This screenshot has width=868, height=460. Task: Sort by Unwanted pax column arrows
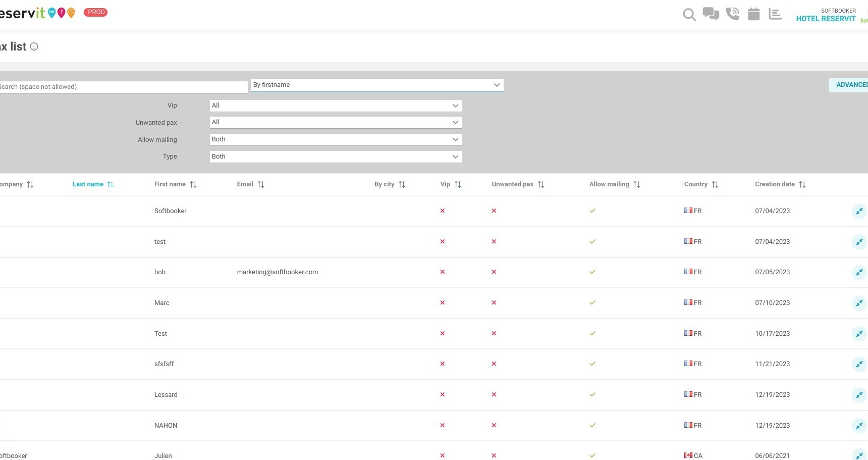pyautogui.click(x=541, y=184)
